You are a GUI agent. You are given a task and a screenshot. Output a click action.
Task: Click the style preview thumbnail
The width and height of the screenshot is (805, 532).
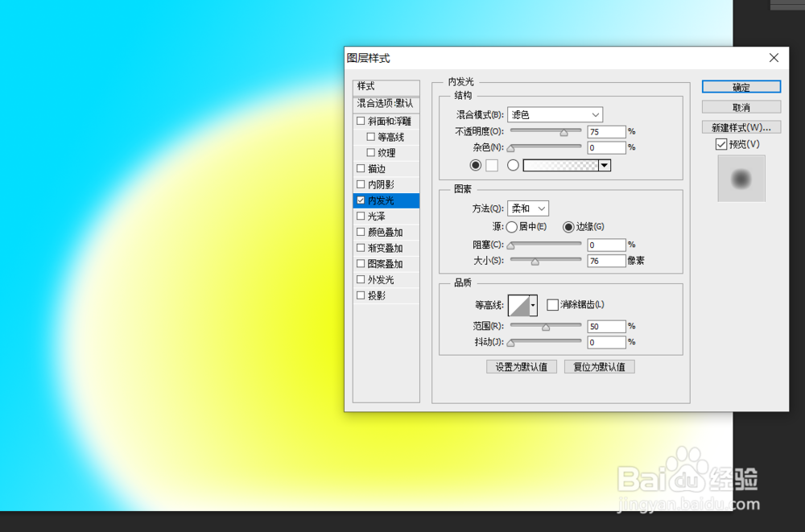pos(741,178)
